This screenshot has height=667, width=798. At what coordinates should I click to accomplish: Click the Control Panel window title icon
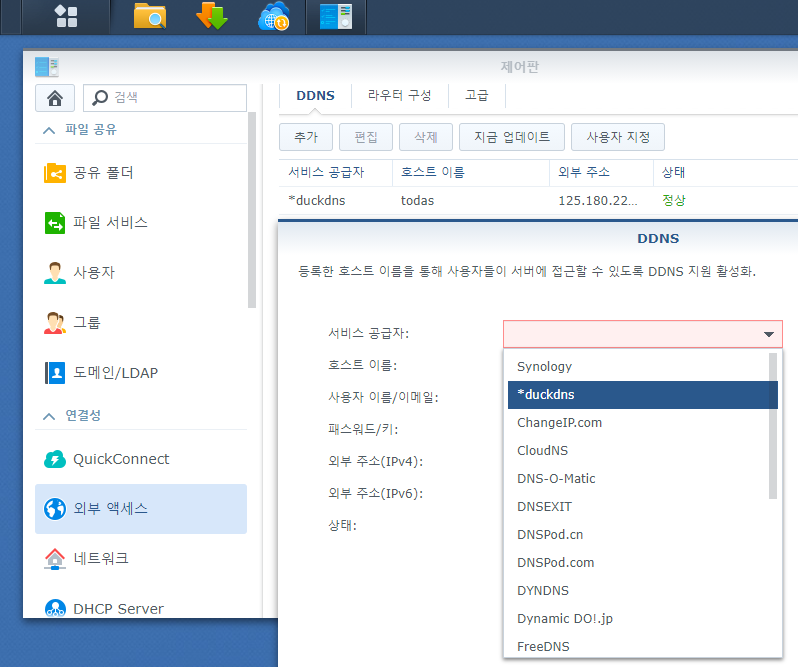tap(47, 67)
